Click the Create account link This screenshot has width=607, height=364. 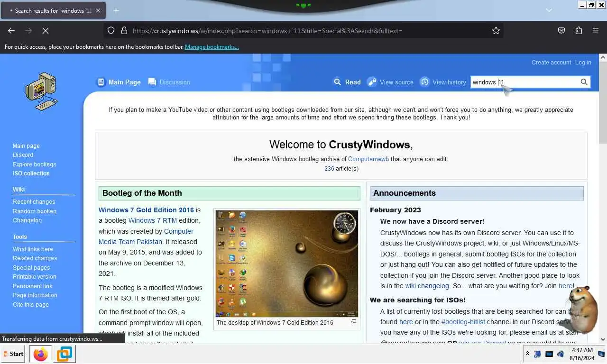pos(551,63)
